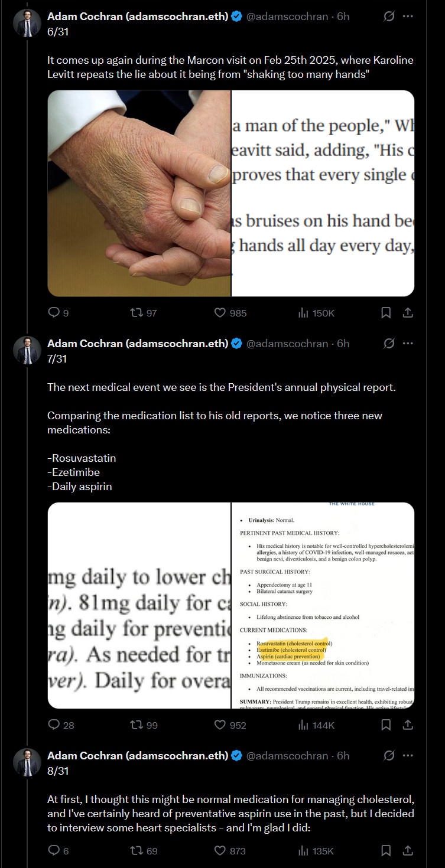Viewport: 445px width, 868px height.
Task: Open the White House medication report image
Action: coord(323,605)
